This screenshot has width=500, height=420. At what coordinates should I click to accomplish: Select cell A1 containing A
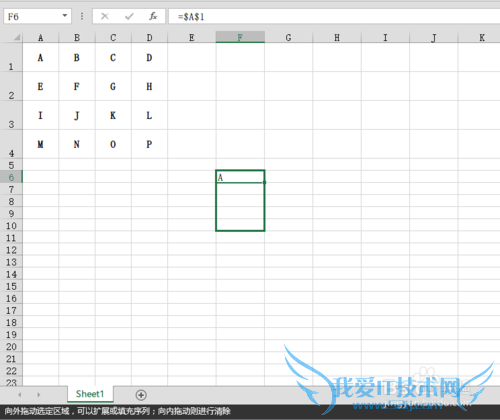click(41, 57)
